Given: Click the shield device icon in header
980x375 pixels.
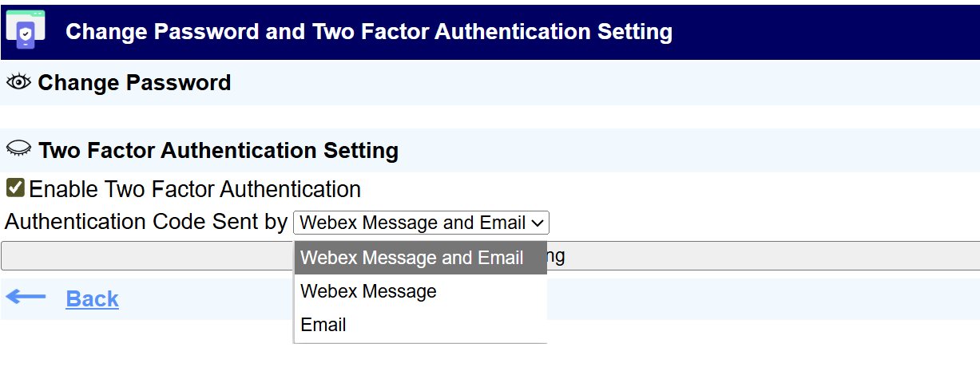Looking at the screenshot, I should pos(25,30).
